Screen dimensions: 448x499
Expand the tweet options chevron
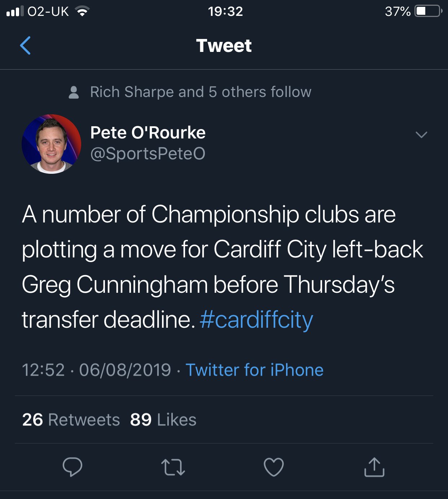pyautogui.click(x=421, y=134)
